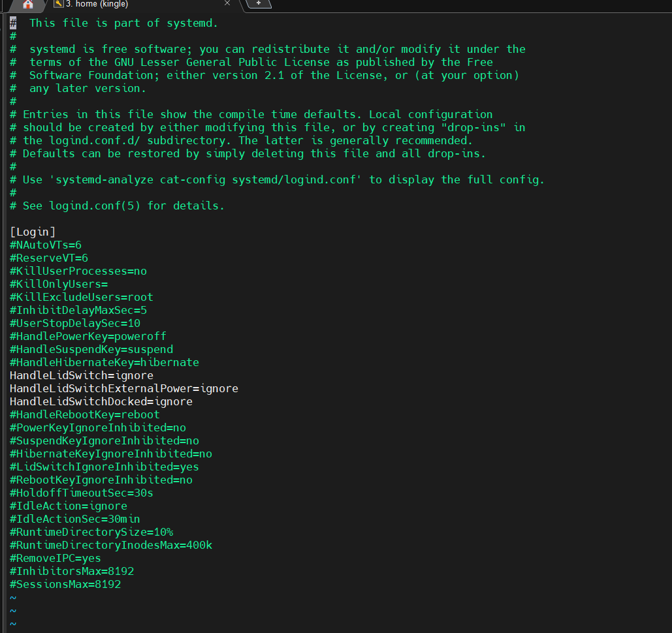This screenshot has height=633, width=672.
Task: Click '#HandleRebootKey=reboot' line
Action: point(85,415)
